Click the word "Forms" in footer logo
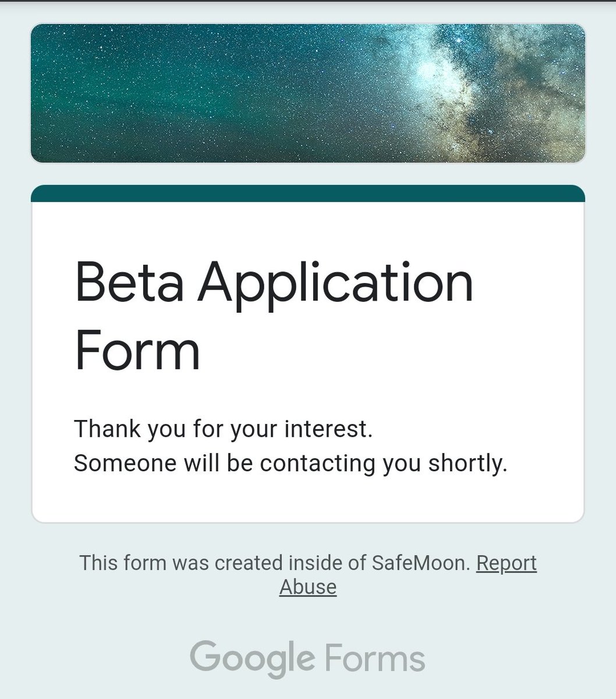Image resolution: width=616 pixels, height=699 pixels. pyautogui.click(x=375, y=658)
